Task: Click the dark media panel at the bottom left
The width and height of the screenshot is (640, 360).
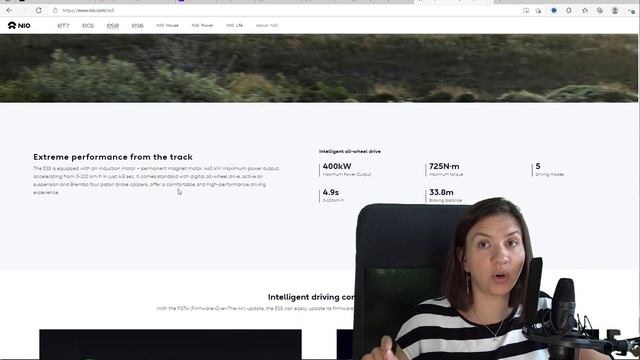Action: 170,344
